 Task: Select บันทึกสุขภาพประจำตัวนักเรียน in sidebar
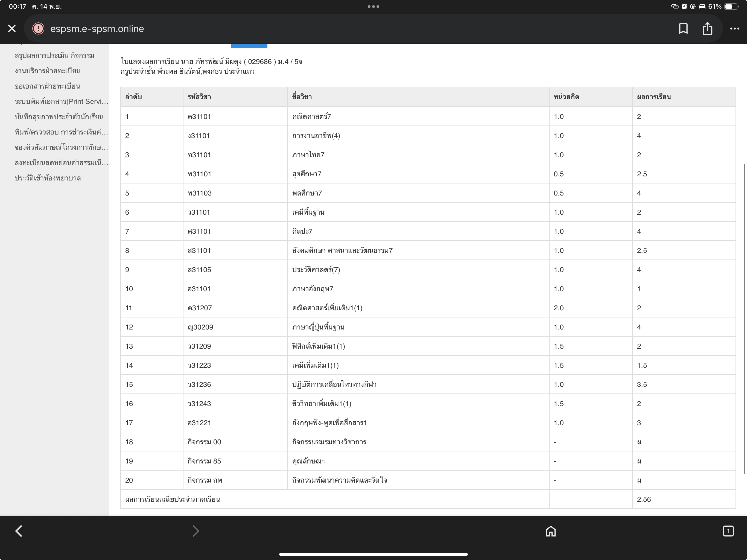click(x=59, y=117)
